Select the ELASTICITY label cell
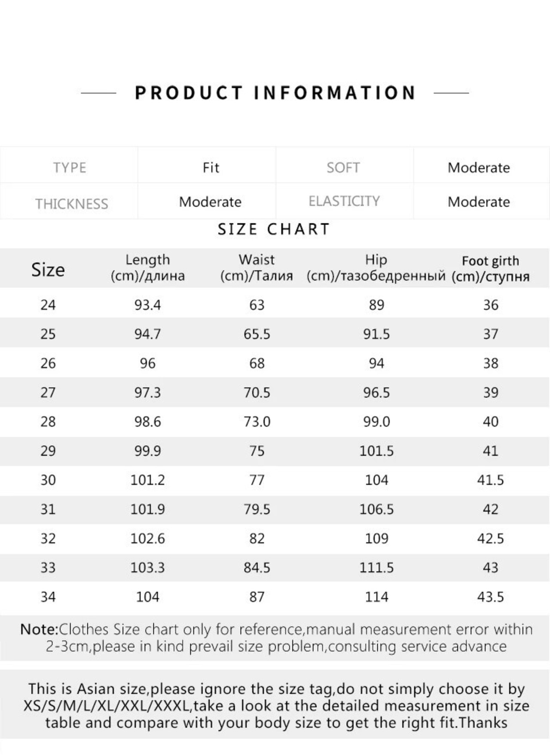 [x=345, y=202]
